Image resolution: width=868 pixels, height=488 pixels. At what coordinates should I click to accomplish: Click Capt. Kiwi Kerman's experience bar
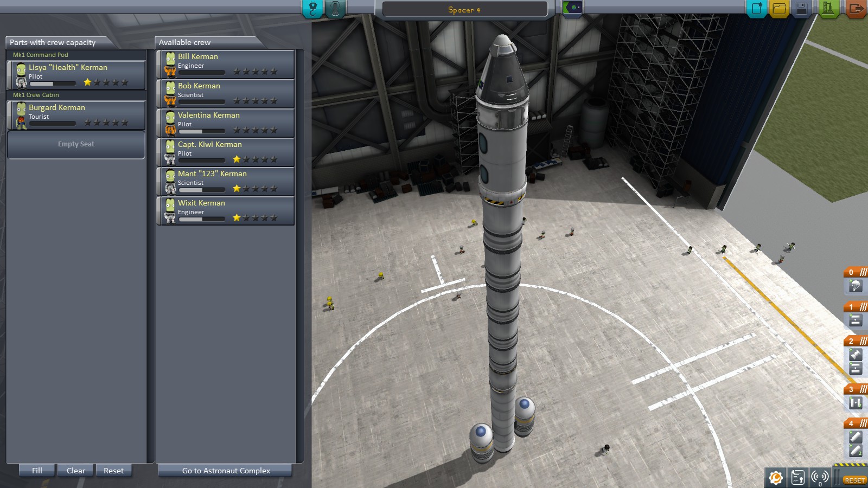click(201, 160)
